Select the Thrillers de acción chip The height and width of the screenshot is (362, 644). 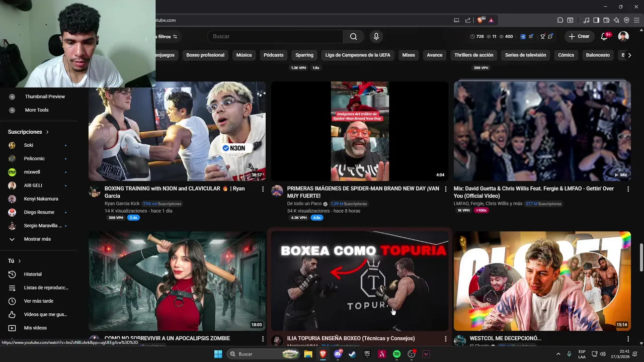click(x=474, y=55)
